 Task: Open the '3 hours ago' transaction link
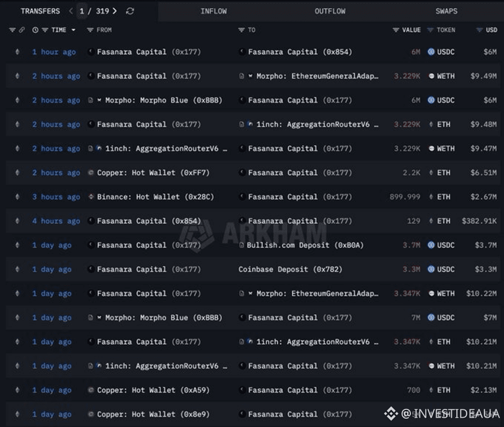point(56,197)
